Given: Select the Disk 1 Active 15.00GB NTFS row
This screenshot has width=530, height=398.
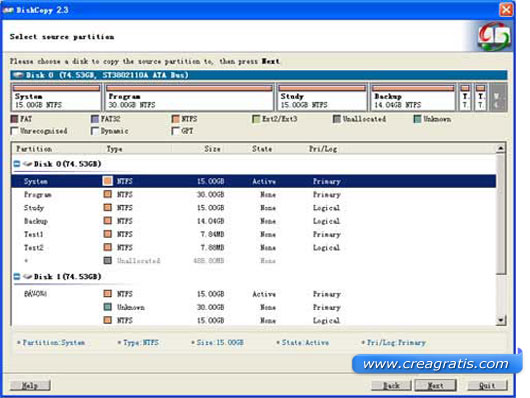Looking at the screenshot, I should coord(254,294).
